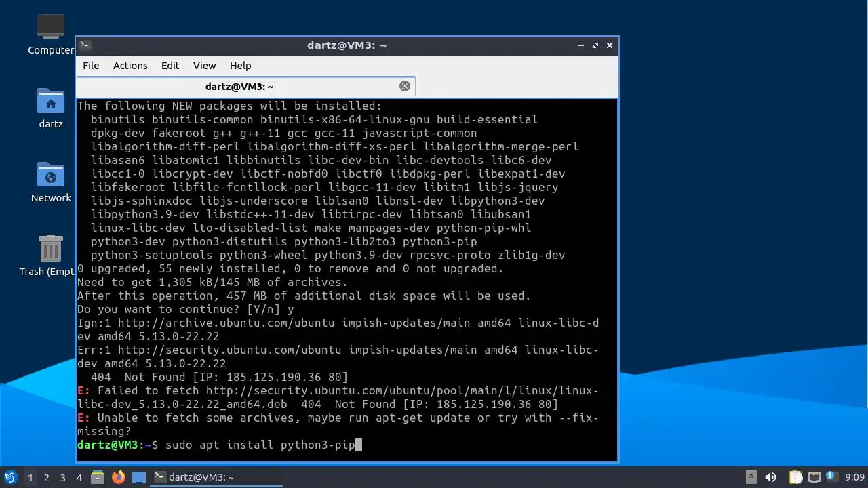Viewport: 868px width, 488px height.
Task: Open the Help menu
Action: [240, 66]
